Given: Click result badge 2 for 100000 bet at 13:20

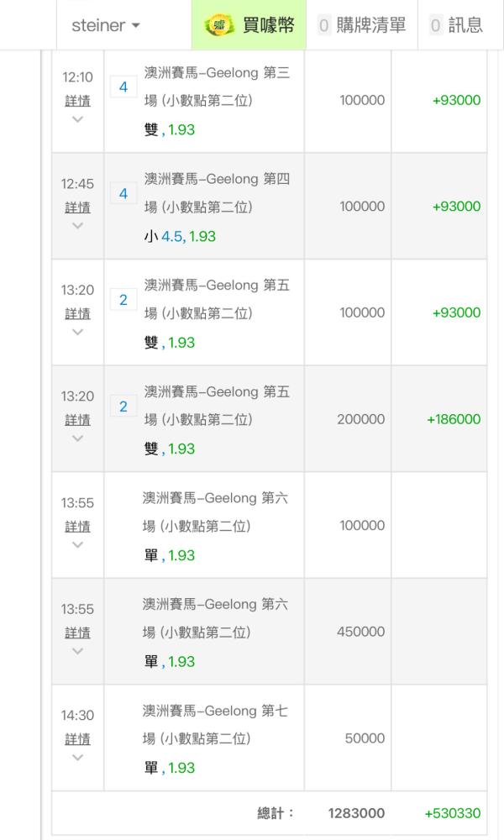Looking at the screenshot, I should pyautogui.click(x=123, y=300).
